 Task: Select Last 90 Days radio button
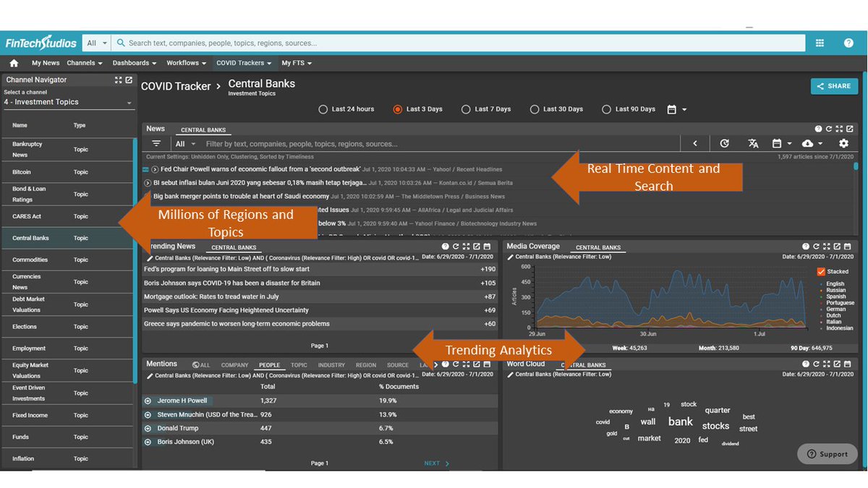pyautogui.click(x=606, y=109)
